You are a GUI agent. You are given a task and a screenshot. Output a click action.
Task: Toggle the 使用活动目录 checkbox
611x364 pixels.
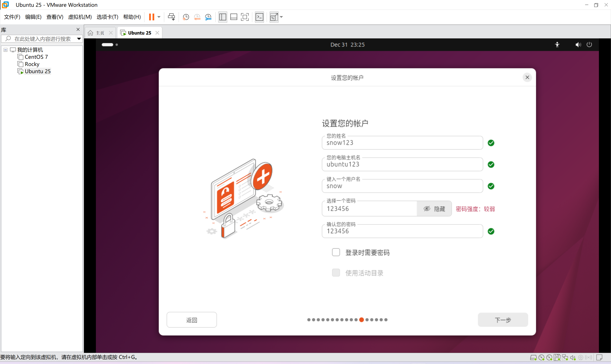[336, 273]
